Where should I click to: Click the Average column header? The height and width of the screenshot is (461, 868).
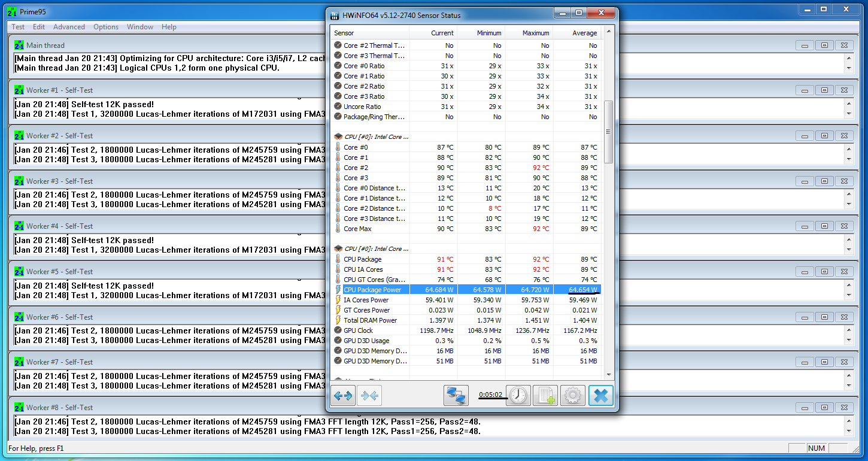tap(577, 33)
